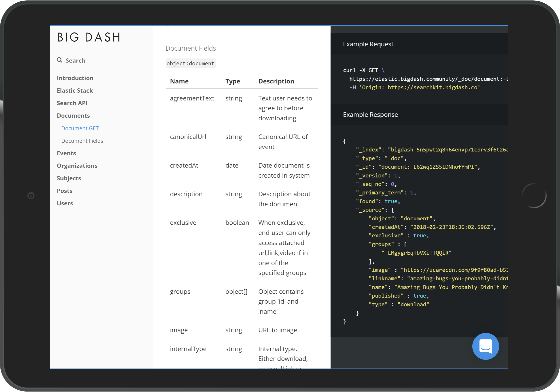Navigate to the Subjects section
The image size is (560, 392).
click(69, 178)
